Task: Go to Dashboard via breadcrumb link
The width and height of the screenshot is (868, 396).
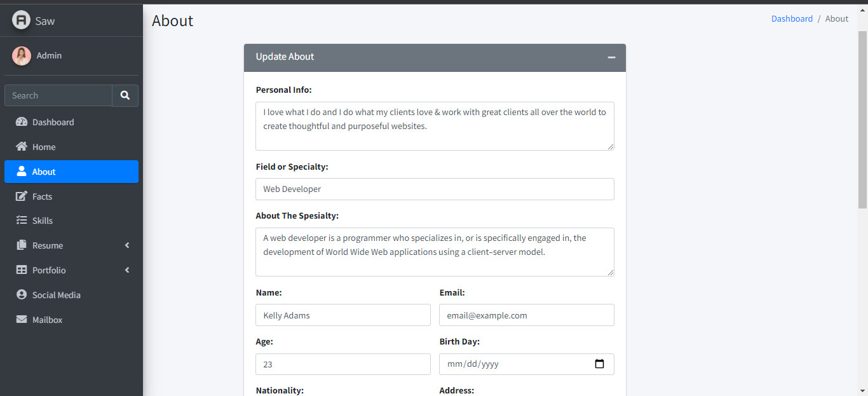Action: point(792,18)
